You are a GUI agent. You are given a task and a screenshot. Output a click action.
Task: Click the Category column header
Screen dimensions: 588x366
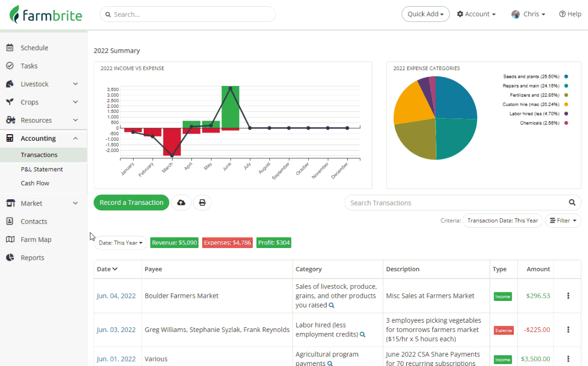[308, 269]
